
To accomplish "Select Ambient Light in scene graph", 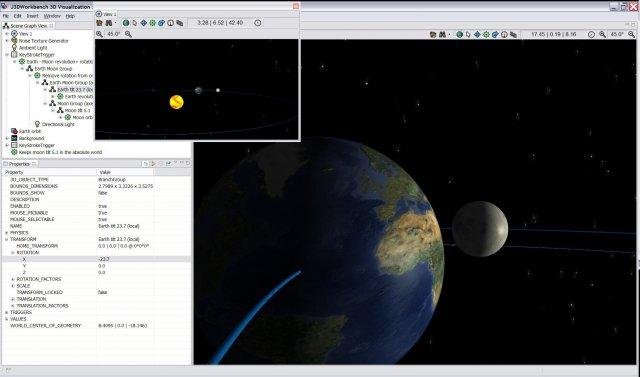I will click(33, 48).
